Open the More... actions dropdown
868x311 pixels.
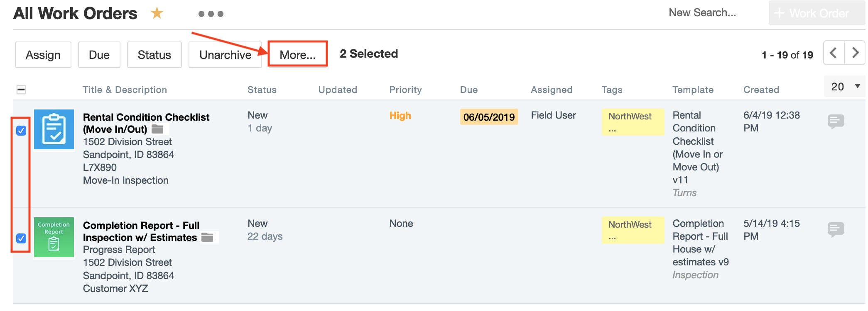coord(298,54)
